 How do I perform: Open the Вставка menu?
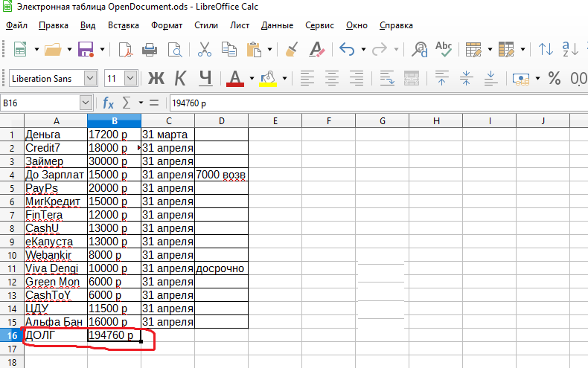click(124, 25)
